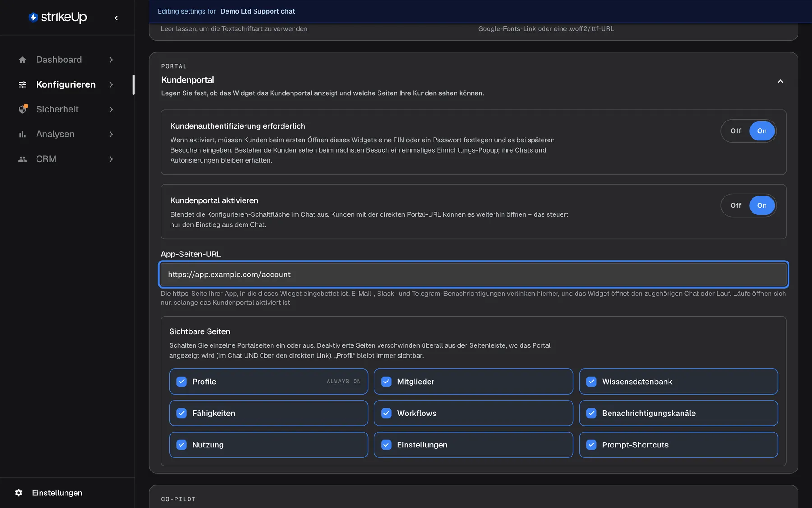The width and height of the screenshot is (812, 508).
Task: Click the App-Seiten-URL input field
Action: pos(474,274)
